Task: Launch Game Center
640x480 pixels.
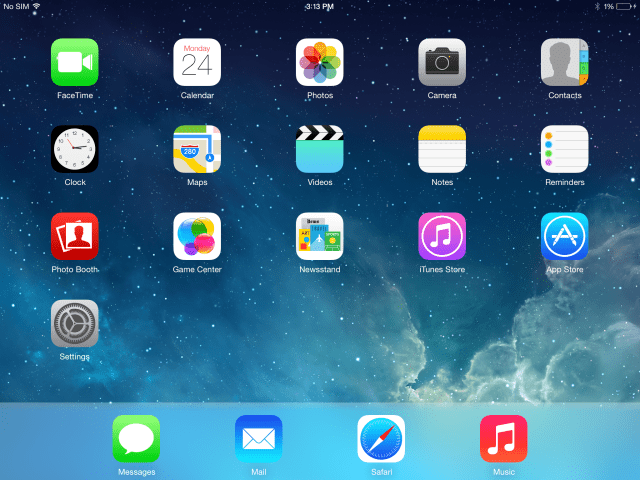Action: point(197,236)
